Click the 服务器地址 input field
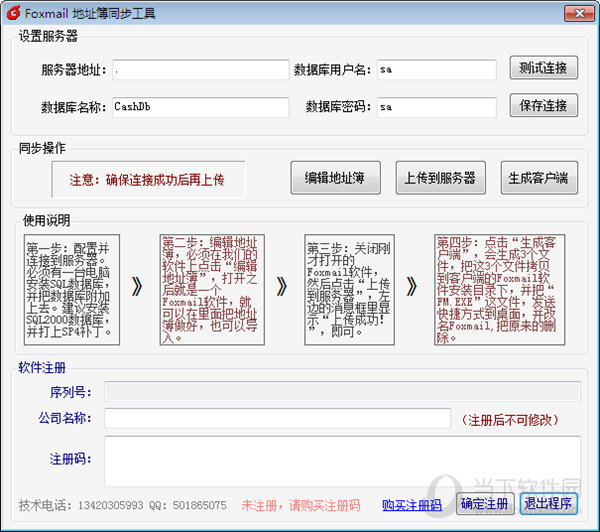The width and height of the screenshot is (600, 532). click(201, 70)
